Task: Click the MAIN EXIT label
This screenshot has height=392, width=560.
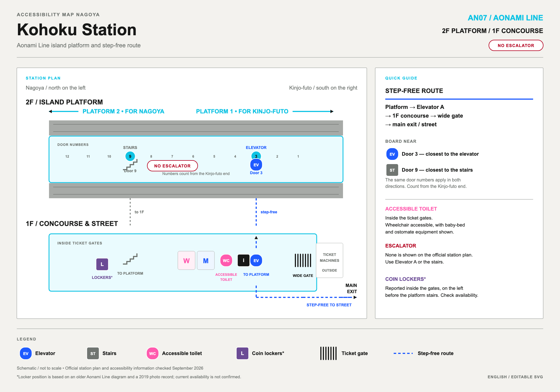Action: [x=351, y=288]
